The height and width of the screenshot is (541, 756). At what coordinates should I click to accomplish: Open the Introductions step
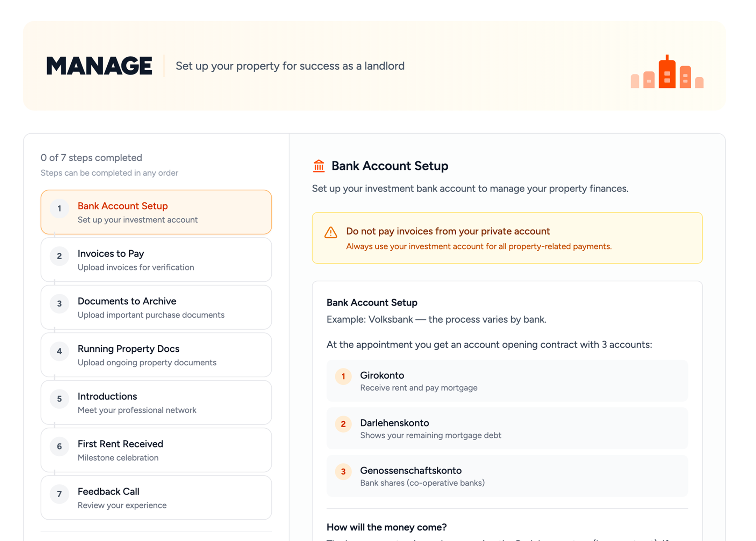(156, 402)
